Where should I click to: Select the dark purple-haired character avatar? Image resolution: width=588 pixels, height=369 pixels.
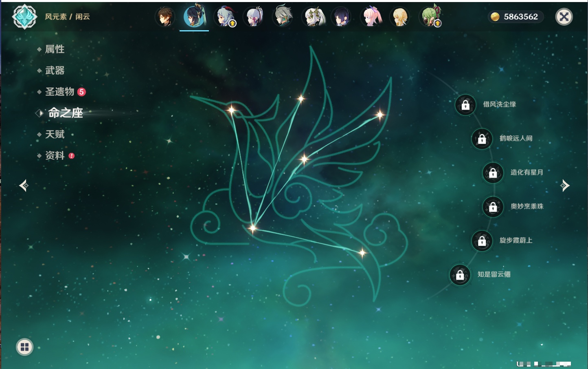341,17
